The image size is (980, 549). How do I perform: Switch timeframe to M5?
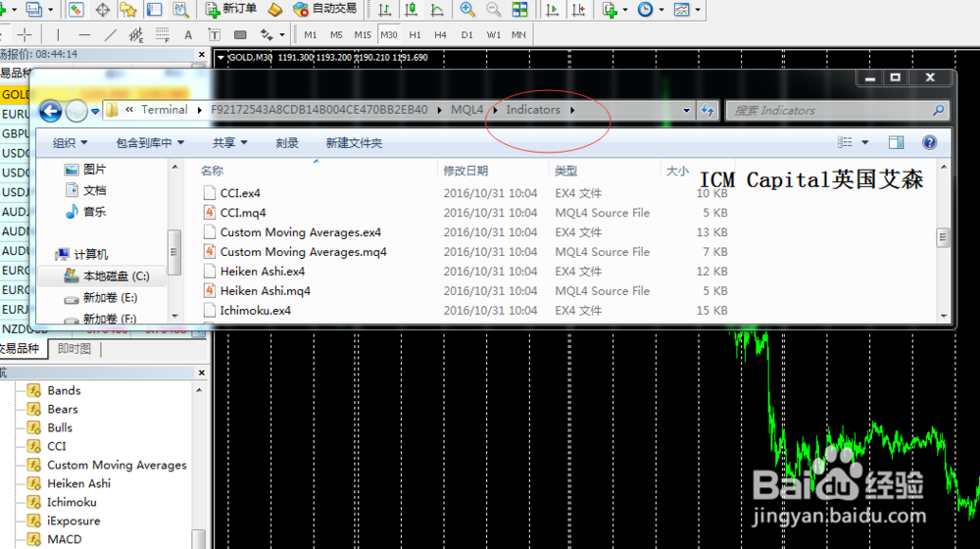(x=336, y=35)
